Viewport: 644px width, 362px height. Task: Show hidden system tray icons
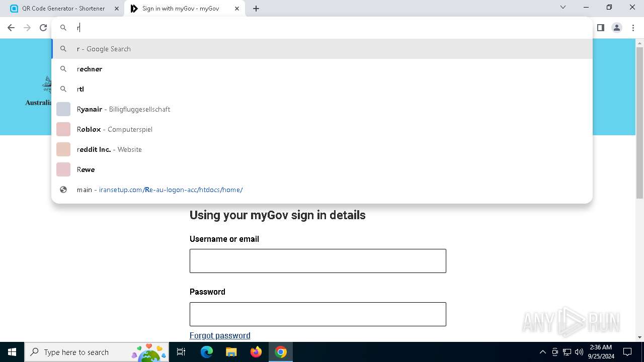(542, 352)
